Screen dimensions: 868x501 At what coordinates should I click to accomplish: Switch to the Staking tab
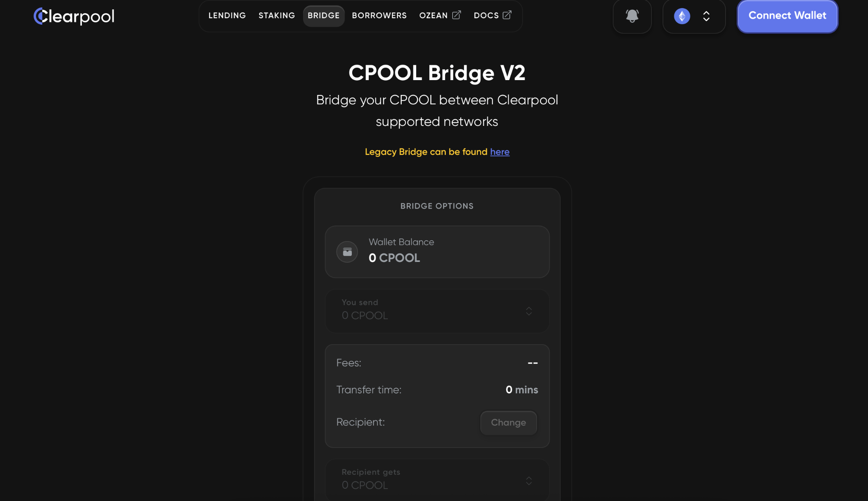pos(277,16)
